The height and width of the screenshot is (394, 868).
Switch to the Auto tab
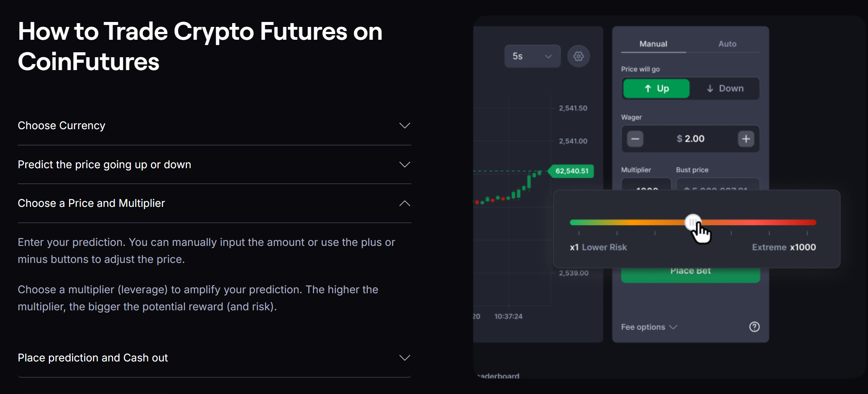(727, 44)
